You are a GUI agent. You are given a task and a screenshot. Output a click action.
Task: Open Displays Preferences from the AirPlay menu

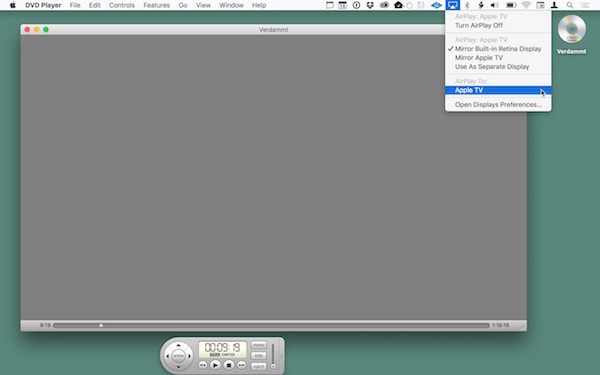(498, 104)
